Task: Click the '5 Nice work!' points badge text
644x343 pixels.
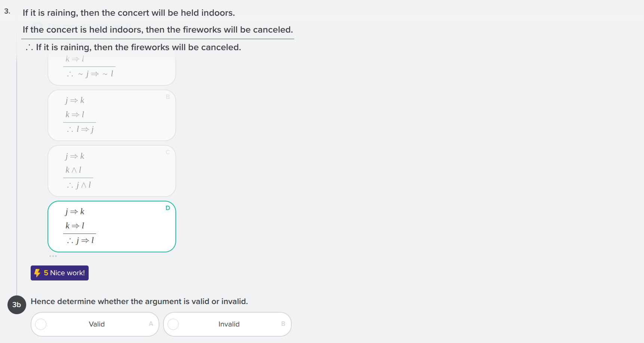Action: click(x=64, y=273)
